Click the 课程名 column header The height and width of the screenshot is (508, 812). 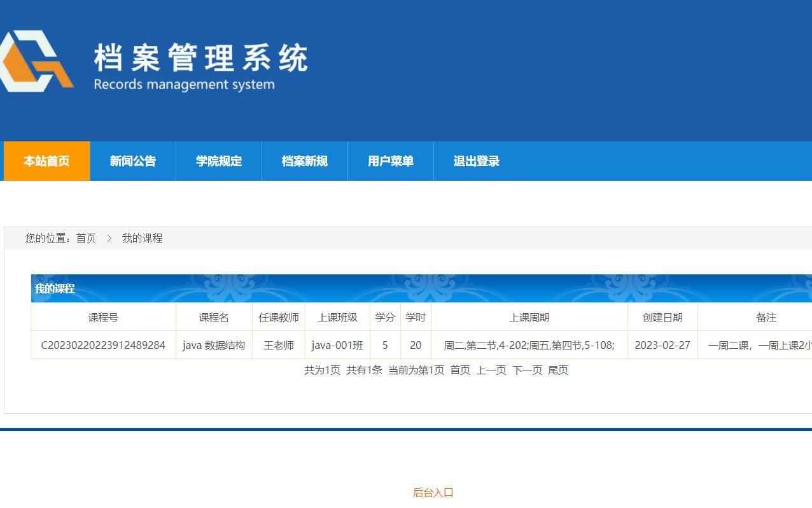click(214, 317)
